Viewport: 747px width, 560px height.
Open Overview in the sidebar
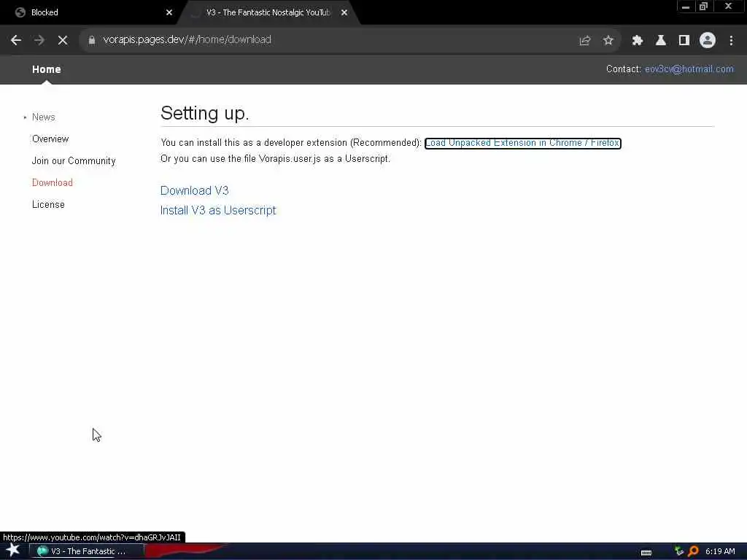point(50,139)
